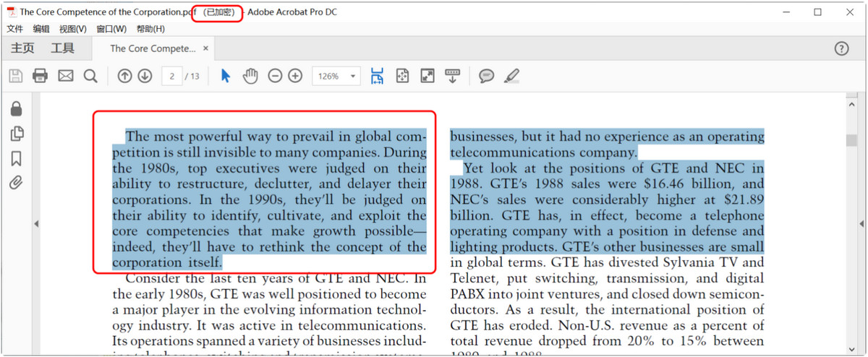Open the Find text magnifier icon
This screenshot has height=357, width=868.
pos(90,76)
